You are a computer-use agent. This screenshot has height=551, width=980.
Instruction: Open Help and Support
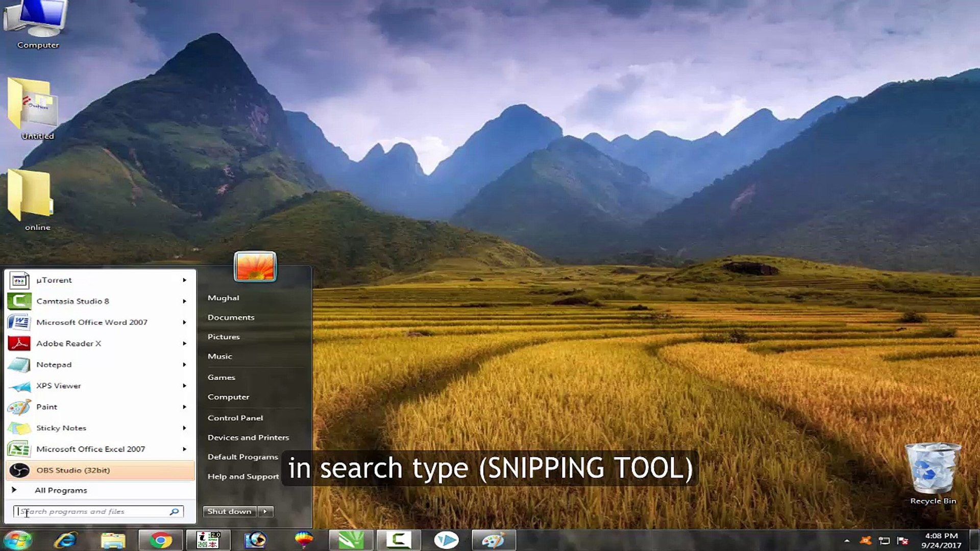243,477
